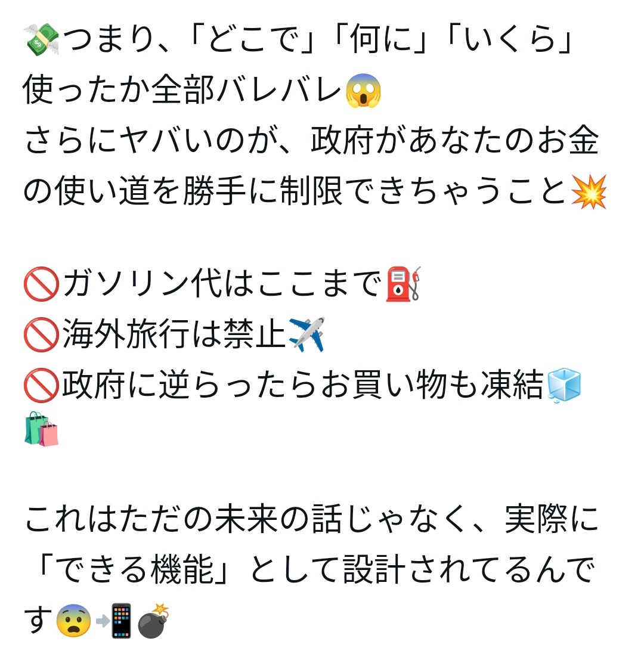
Task: Click the prohibited sign before 海外旅行
Action: pyautogui.click(x=41, y=334)
